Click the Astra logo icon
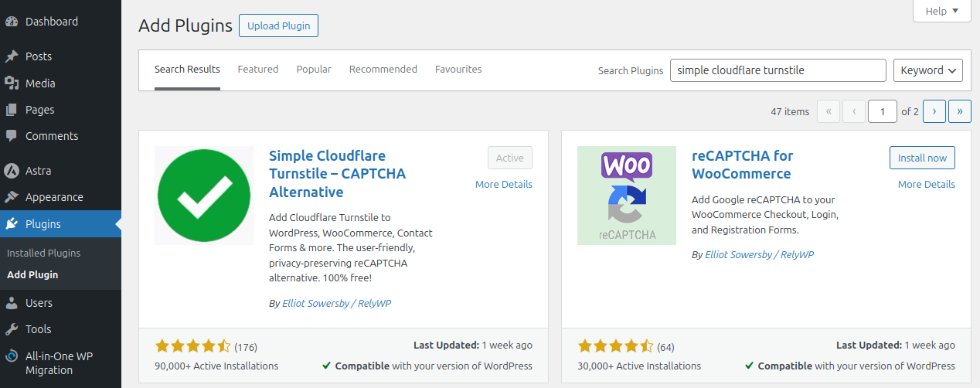Image resolution: width=980 pixels, height=388 pixels. coord(12,171)
